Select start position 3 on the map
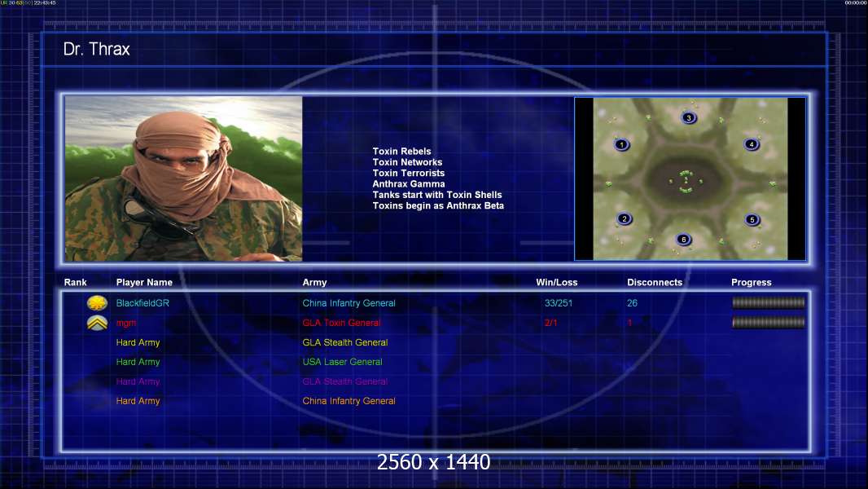 pos(689,118)
